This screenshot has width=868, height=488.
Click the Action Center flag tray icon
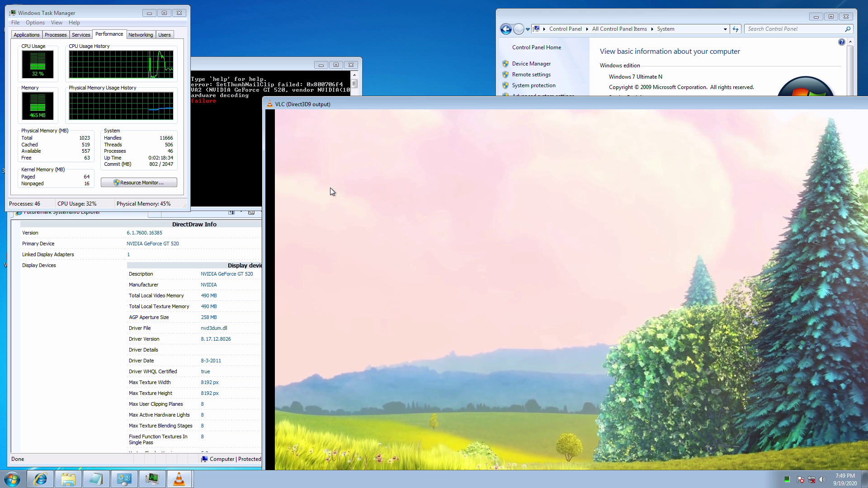pyautogui.click(x=801, y=479)
